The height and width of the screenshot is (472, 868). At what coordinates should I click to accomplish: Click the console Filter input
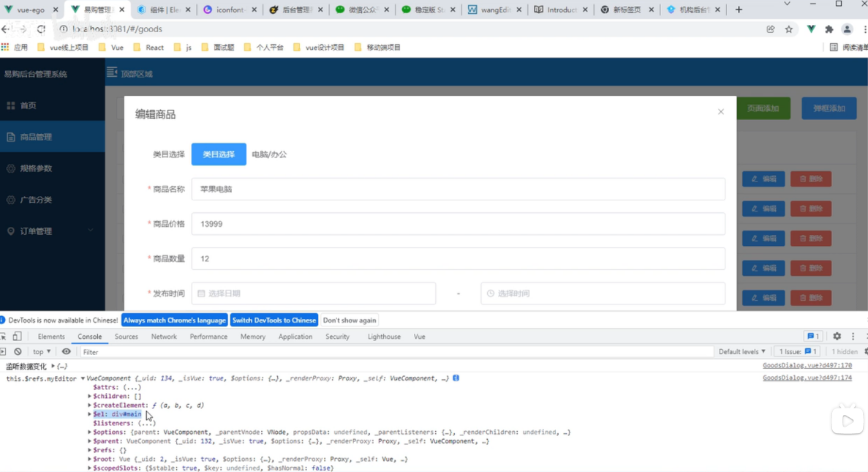pos(396,352)
